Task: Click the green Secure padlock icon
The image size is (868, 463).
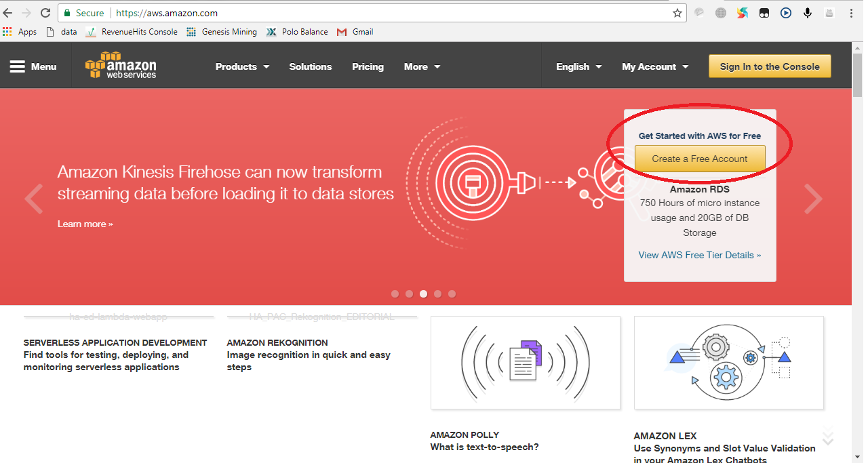Action: (66, 13)
